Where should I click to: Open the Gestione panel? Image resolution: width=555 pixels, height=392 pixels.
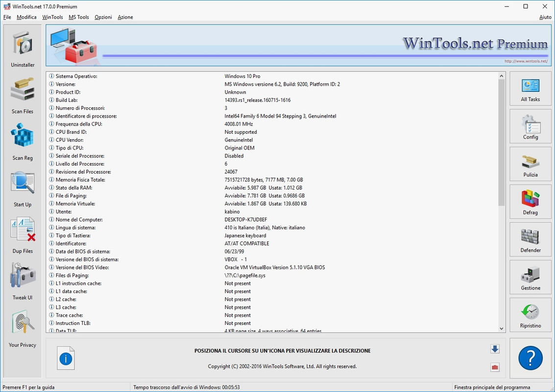[530, 277]
